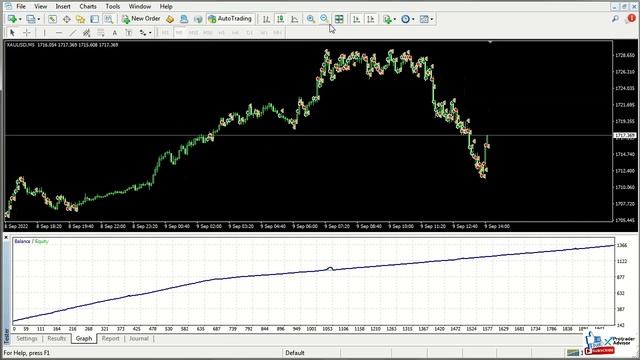Select the Cursor arrow tool

click(x=12, y=33)
